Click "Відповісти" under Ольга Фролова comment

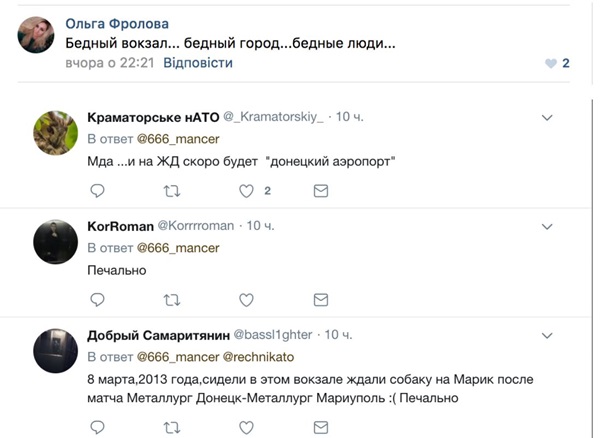199,63
